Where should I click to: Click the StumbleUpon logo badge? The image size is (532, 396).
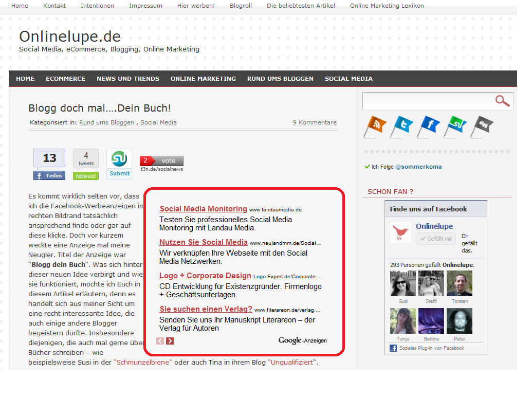(x=119, y=158)
